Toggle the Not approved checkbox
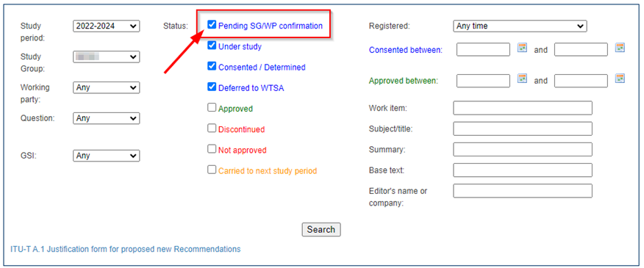The width and height of the screenshot is (644, 268). 212,149
